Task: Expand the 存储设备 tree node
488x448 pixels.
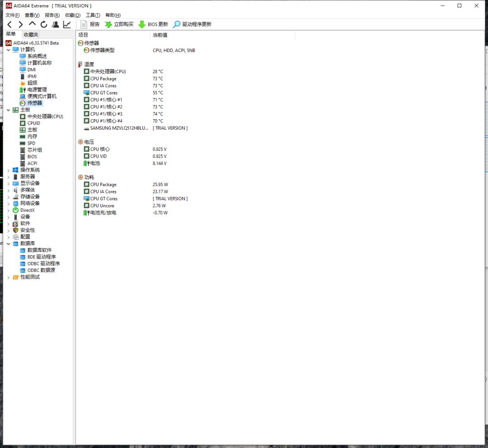Action: tap(9, 197)
